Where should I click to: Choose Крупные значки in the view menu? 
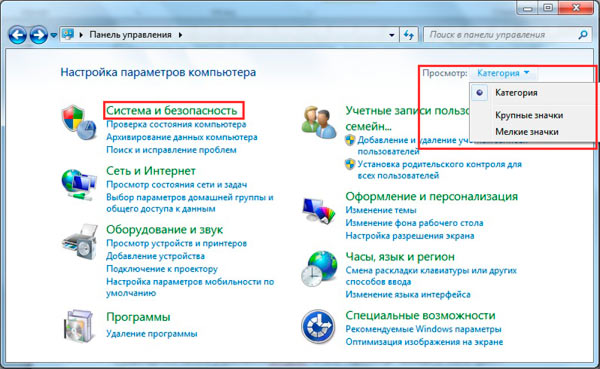(x=529, y=115)
